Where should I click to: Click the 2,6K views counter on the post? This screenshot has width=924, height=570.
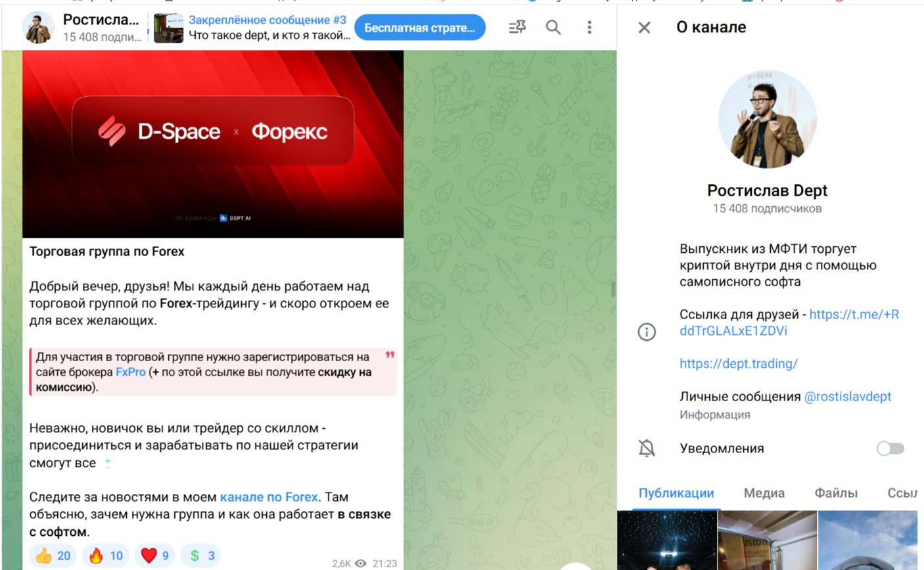point(349,563)
